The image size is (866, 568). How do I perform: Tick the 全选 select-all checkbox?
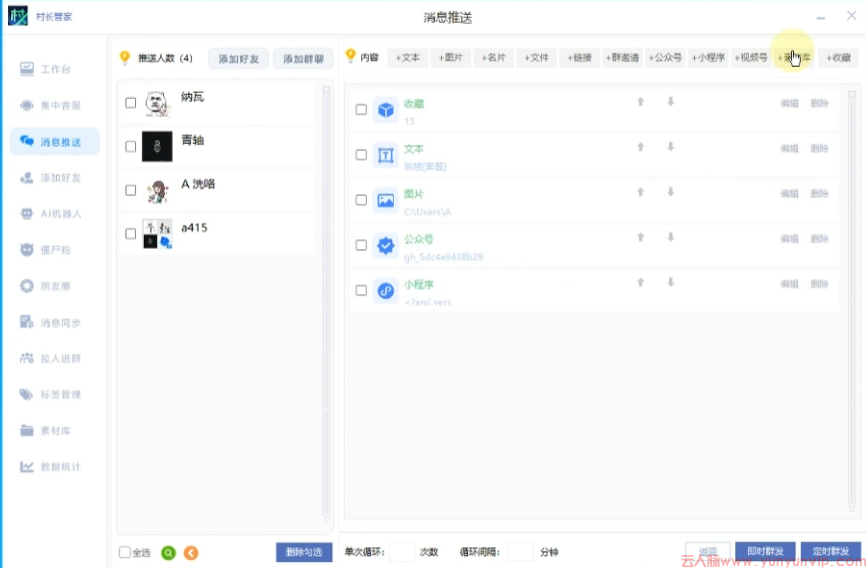(x=125, y=552)
